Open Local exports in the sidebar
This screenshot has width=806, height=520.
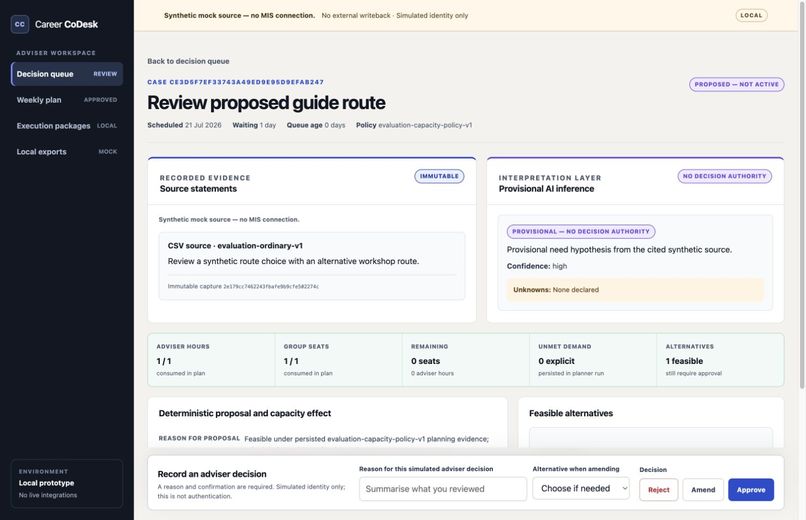click(x=67, y=152)
